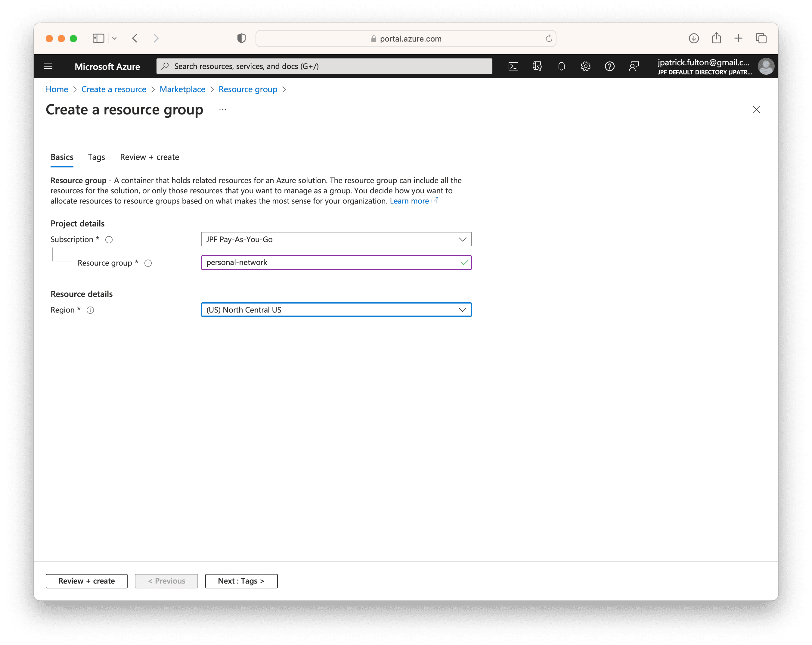This screenshot has height=645, width=812.
Task: Open the Feedback icon
Action: [634, 67]
